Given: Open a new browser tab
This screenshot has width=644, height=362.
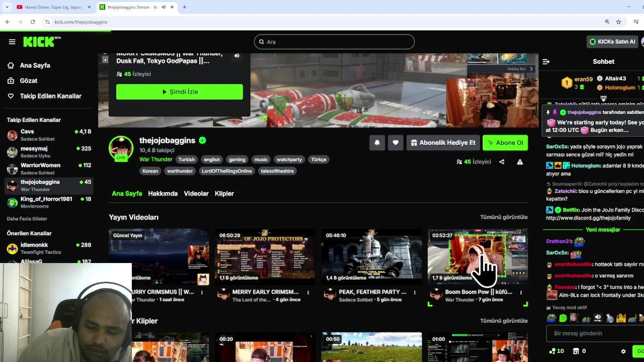Looking at the screenshot, I should pos(184,7).
